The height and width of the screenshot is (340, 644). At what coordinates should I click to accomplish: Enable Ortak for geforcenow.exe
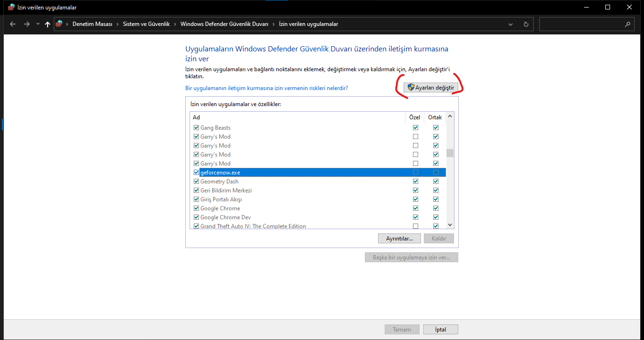pos(436,173)
